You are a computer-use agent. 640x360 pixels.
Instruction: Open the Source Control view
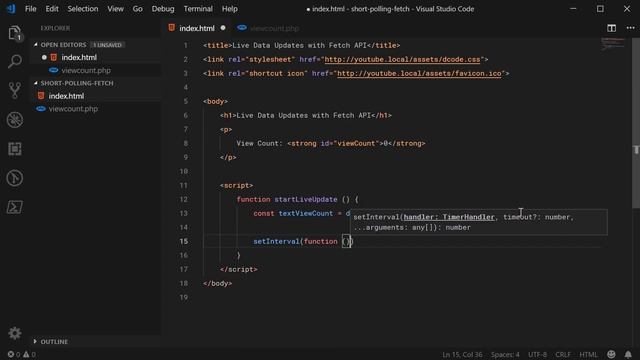point(15,90)
